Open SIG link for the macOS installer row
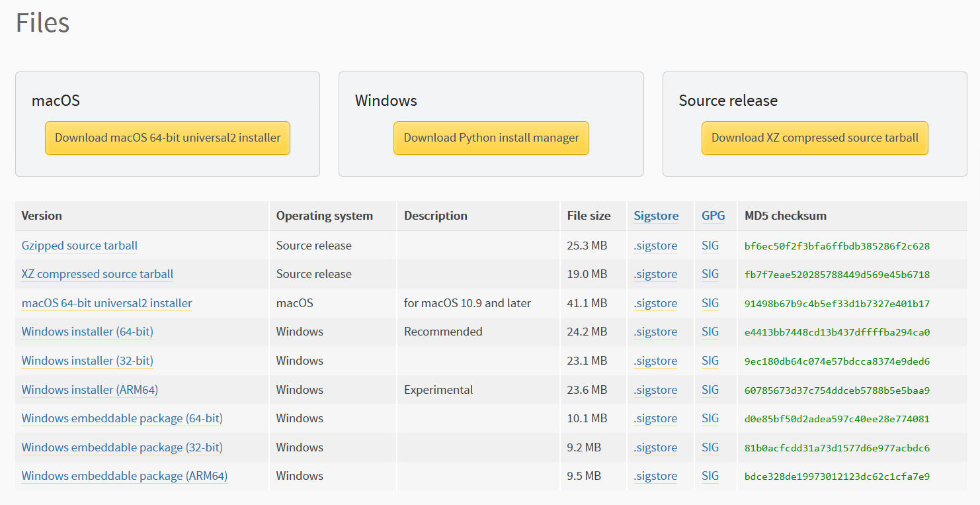This screenshot has height=505, width=980. (710, 303)
